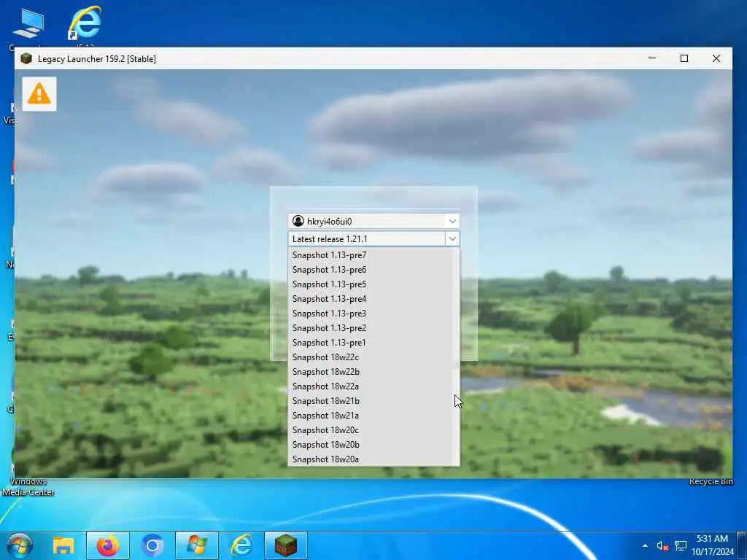Select Snapshot 1.13-pre3 entry
The height and width of the screenshot is (560, 747).
coord(370,314)
